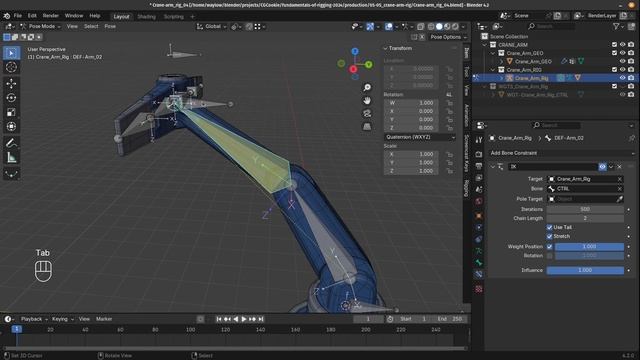Click the Iterations value field
The width and height of the screenshot is (640, 360).
click(x=585, y=209)
